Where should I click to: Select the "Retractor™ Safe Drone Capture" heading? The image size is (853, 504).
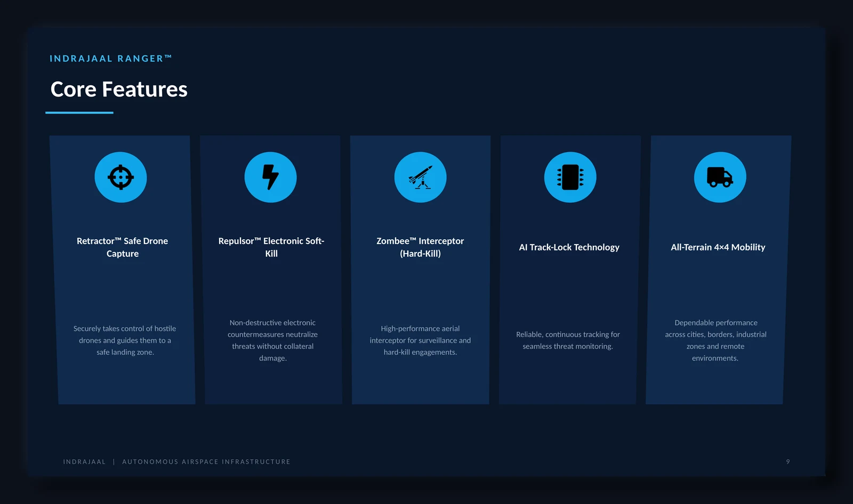point(123,247)
